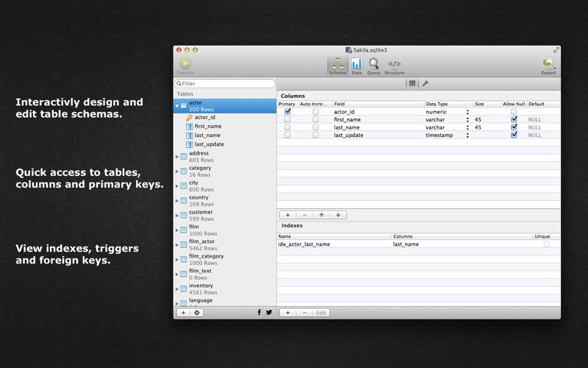Click the customer table icon
The image size is (588, 368).
[183, 215]
